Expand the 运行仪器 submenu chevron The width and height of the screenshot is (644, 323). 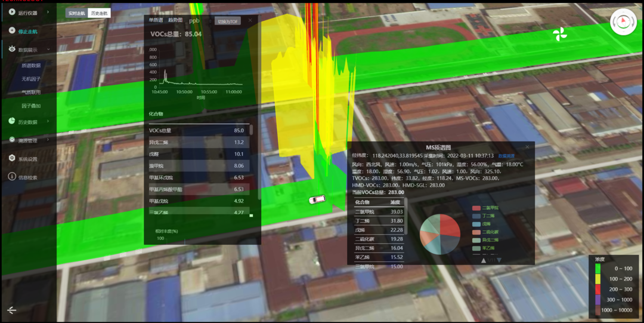pos(48,13)
